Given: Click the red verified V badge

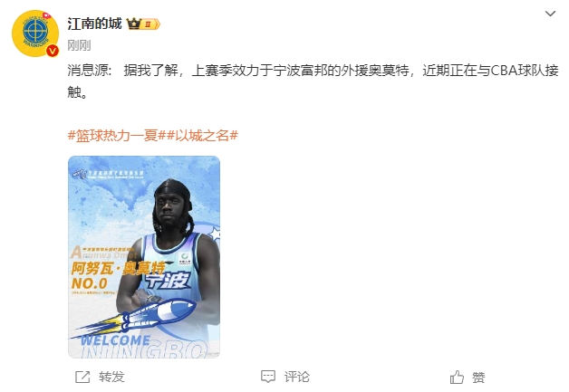Looking at the screenshot, I should click(x=53, y=51).
